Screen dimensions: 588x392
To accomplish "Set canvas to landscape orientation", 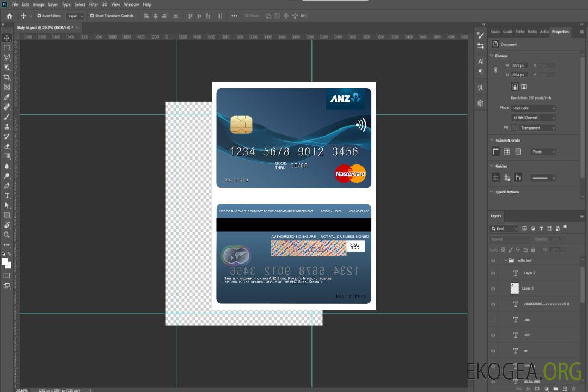I will [524, 87].
